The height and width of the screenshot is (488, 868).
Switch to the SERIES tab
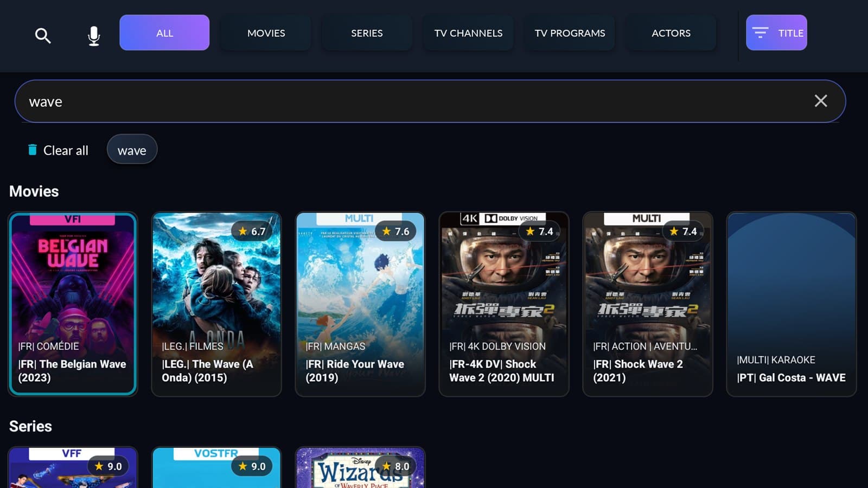(367, 33)
